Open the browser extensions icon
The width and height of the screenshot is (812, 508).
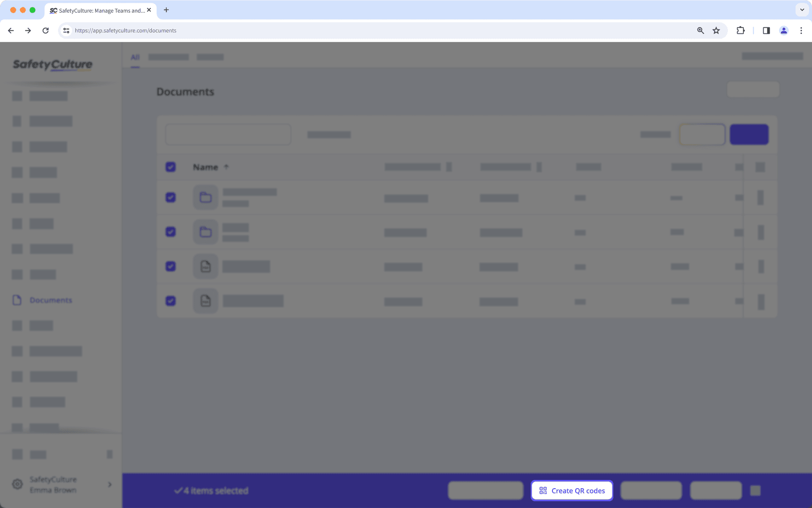coord(740,30)
